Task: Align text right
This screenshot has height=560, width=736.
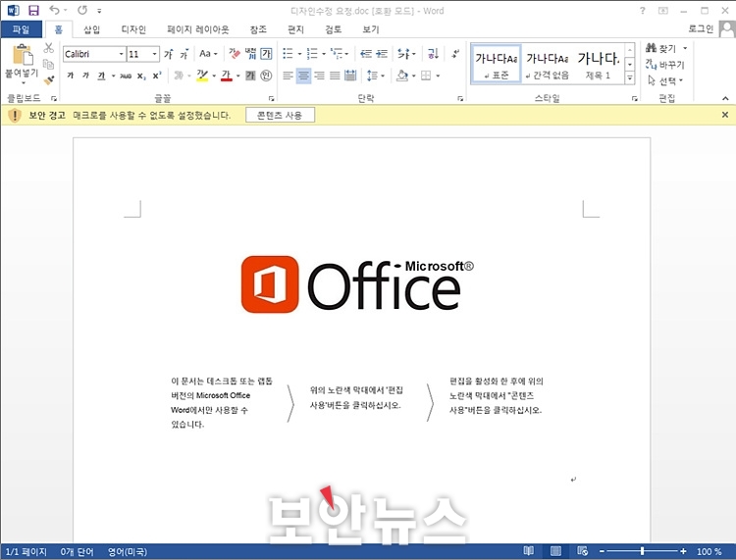Action: (319, 76)
